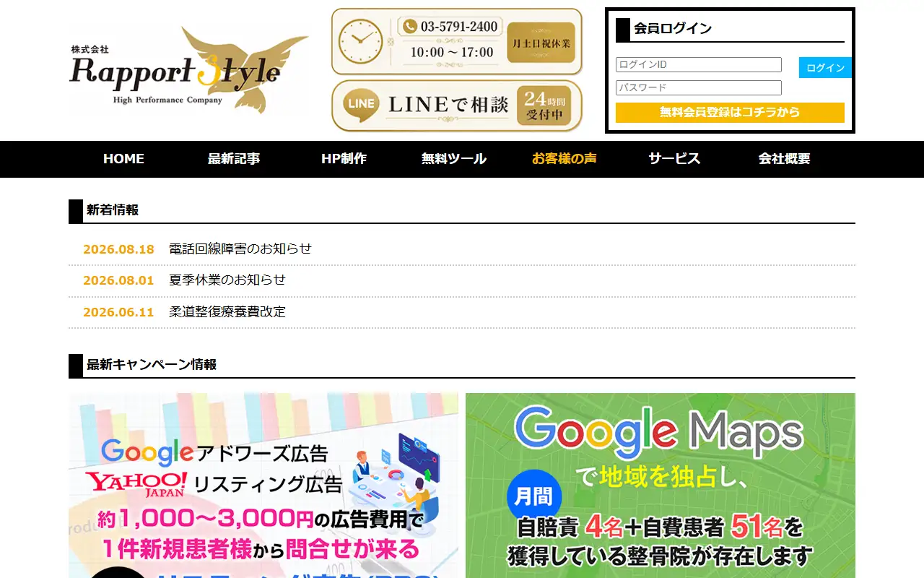Open the Google Maps campaign banner
Viewport: 924px width, 578px height.
(x=661, y=486)
